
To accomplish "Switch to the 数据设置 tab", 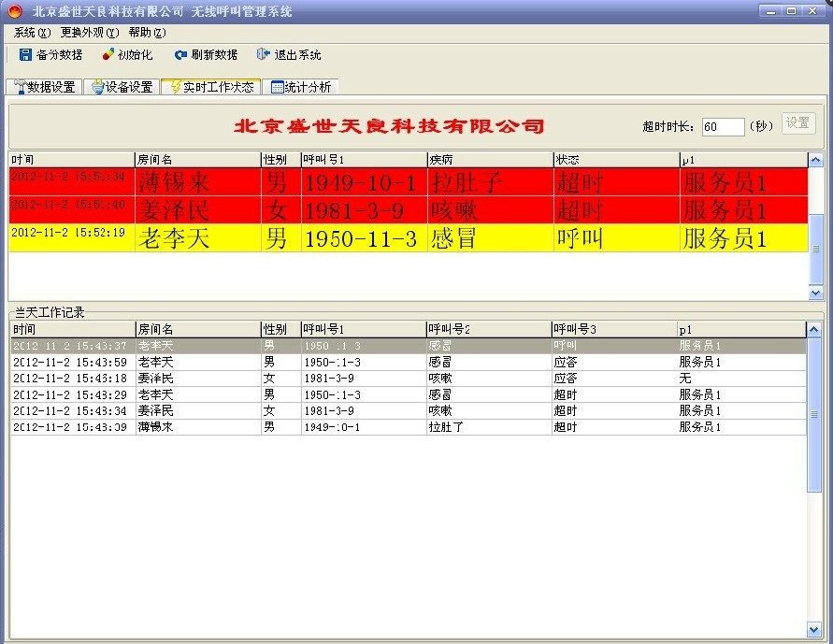I will [x=44, y=87].
